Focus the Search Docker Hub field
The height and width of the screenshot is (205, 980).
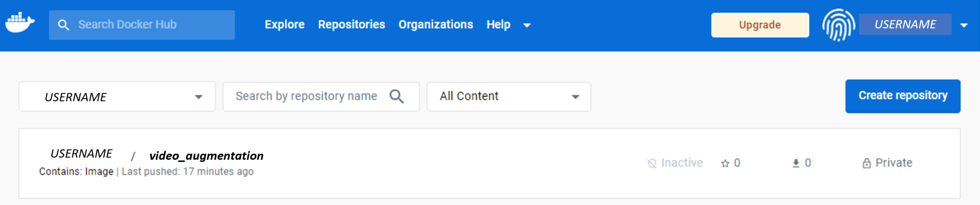coord(142,25)
